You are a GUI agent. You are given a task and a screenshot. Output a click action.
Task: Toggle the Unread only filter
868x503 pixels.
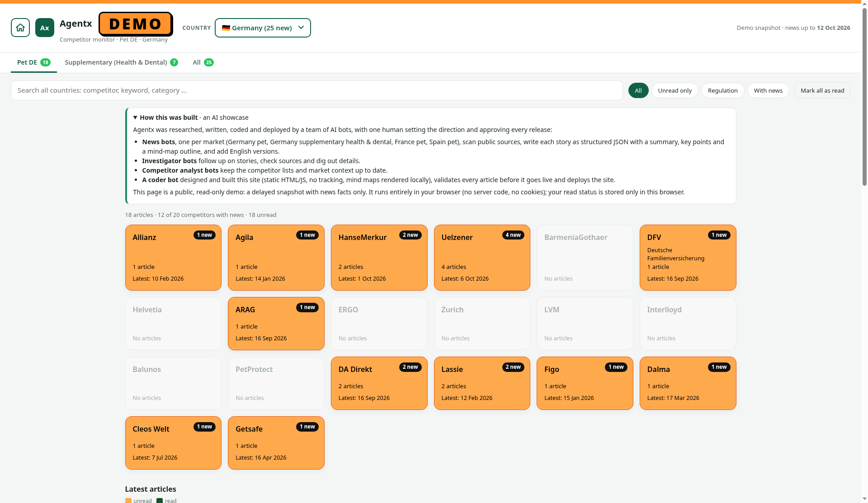[675, 90]
